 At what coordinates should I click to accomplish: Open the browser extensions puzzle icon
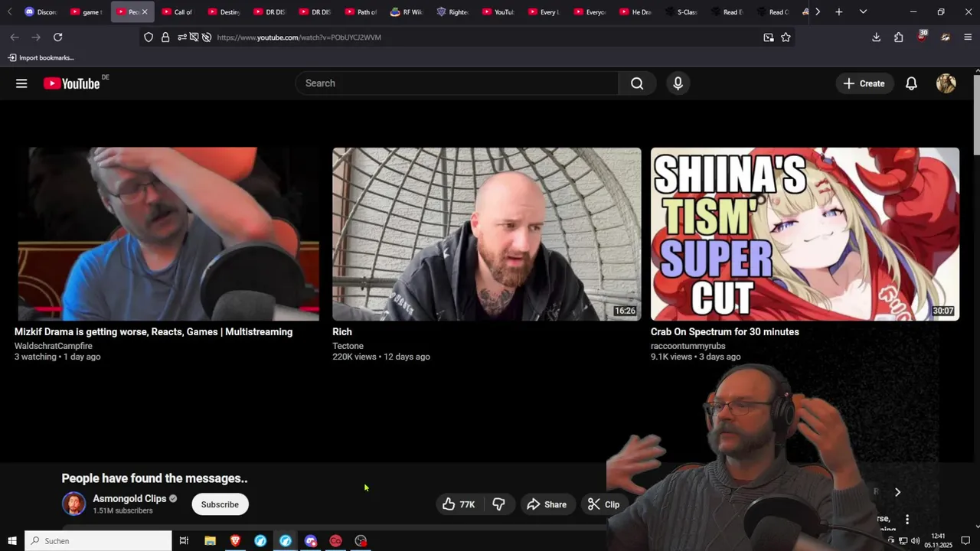898,37
